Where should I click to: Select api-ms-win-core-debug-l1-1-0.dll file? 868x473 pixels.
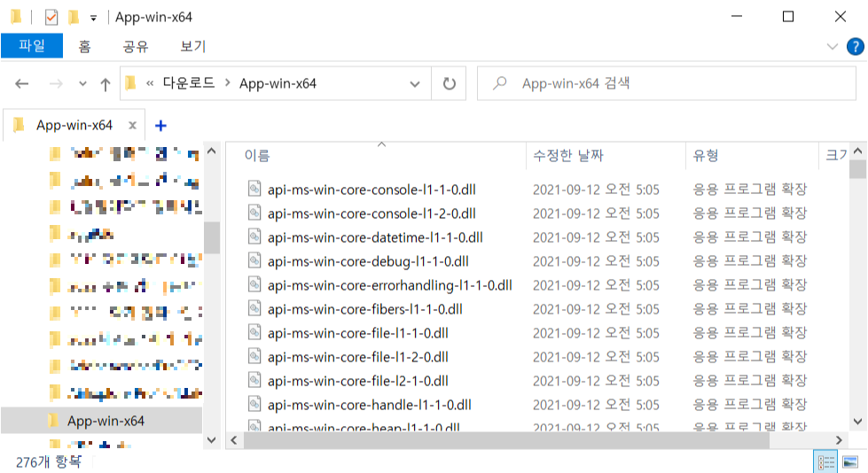368,261
